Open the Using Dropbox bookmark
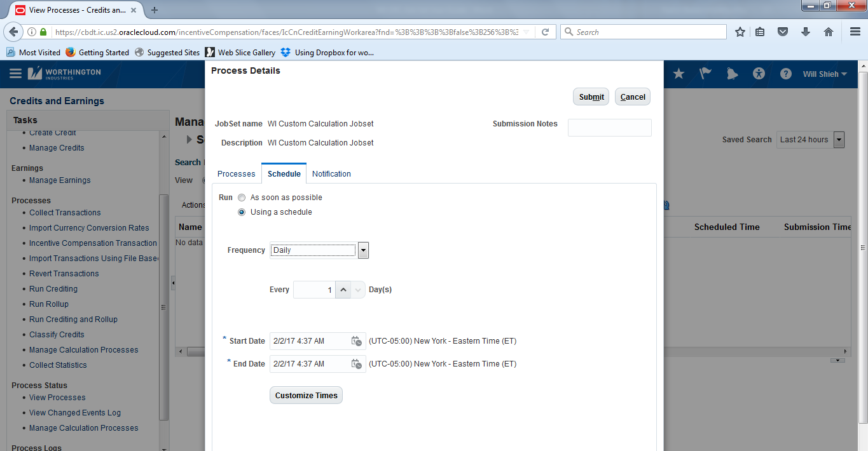The image size is (868, 451). point(327,53)
